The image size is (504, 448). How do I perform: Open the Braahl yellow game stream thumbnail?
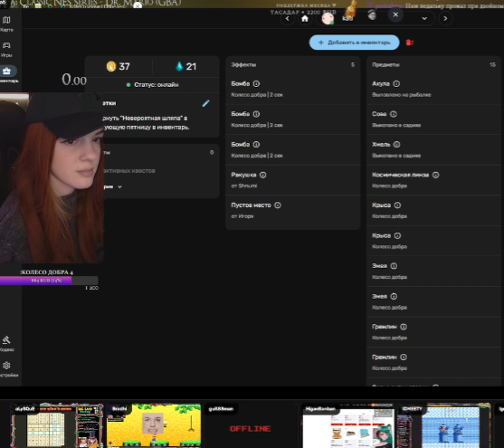[154, 425]
